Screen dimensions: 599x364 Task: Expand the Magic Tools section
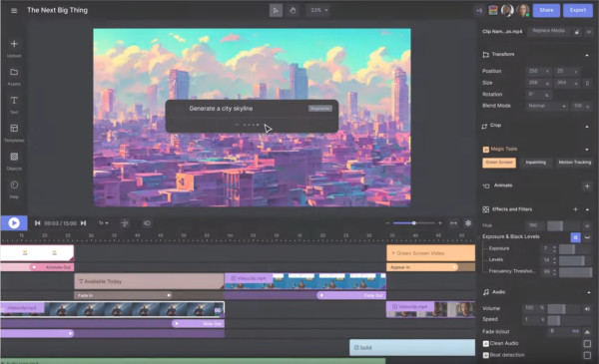click(x=587, y=150)
